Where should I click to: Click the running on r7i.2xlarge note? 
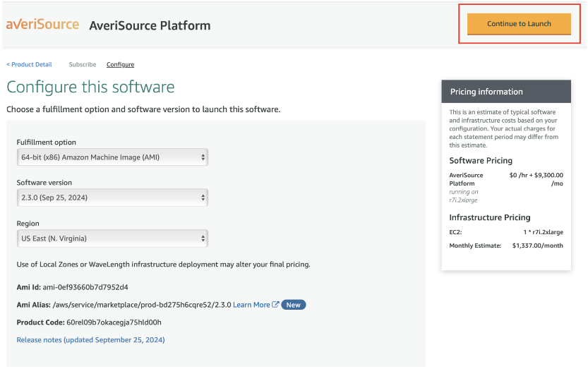(464, 195)
